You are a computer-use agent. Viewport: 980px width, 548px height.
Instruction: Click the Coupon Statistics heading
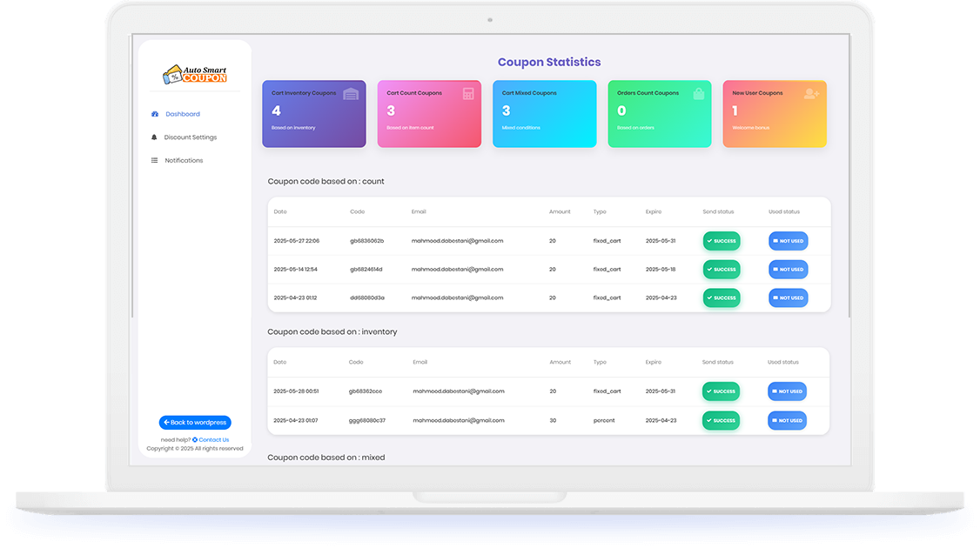point(549,62)
